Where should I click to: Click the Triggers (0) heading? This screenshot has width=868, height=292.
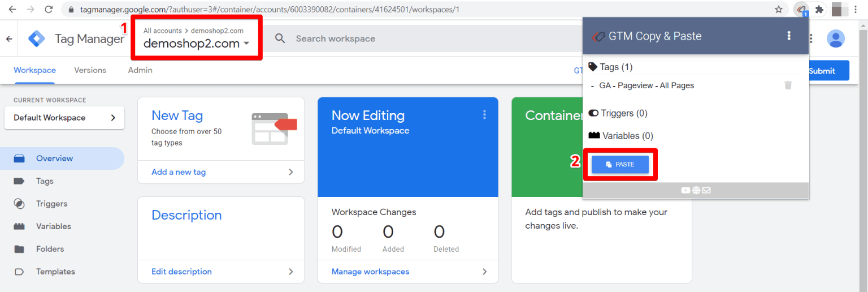pos(624,113)
